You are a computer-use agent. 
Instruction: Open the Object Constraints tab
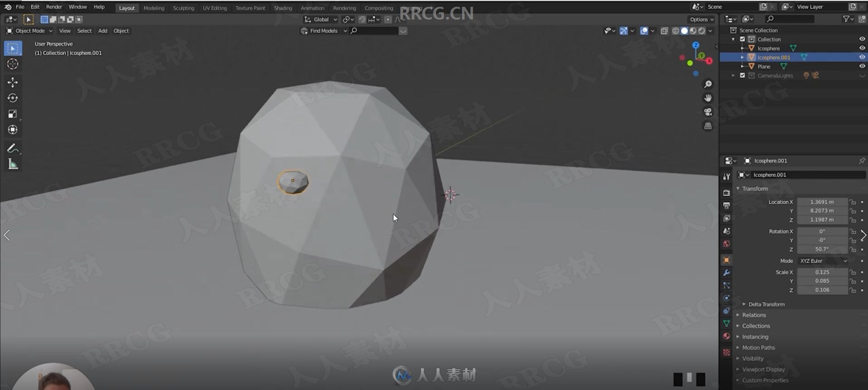726,311
